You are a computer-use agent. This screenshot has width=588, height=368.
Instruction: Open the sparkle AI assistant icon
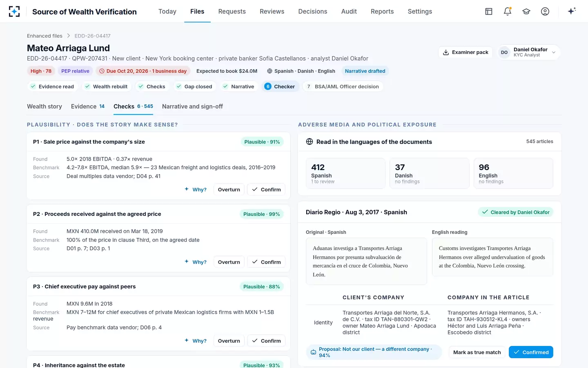click(572, 11)
